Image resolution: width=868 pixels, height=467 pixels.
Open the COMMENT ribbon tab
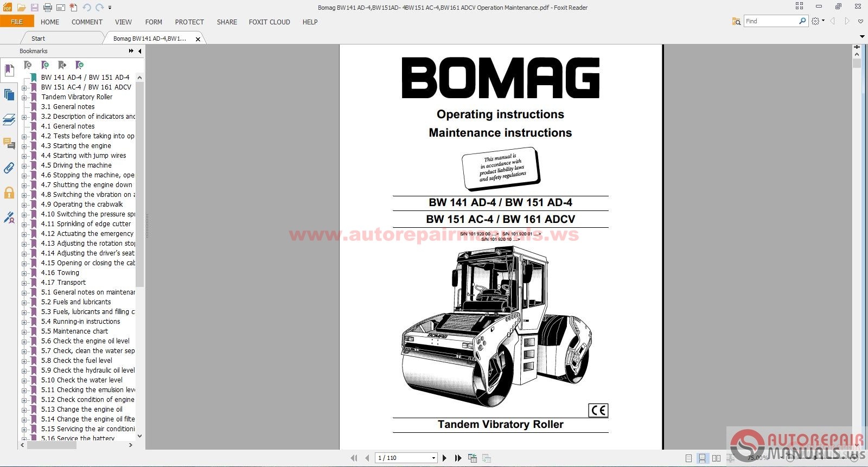[87, 22]
